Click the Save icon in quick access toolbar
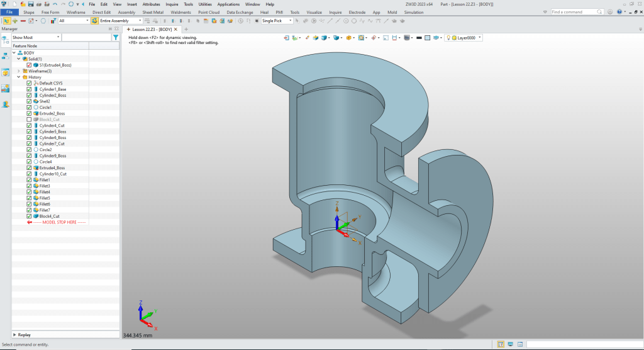Image resolution: width=644 pixels, height=350 pixels. point(30,4)
